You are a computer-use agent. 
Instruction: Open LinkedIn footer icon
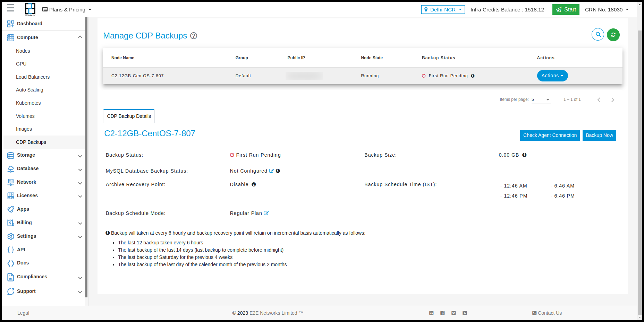431,313
